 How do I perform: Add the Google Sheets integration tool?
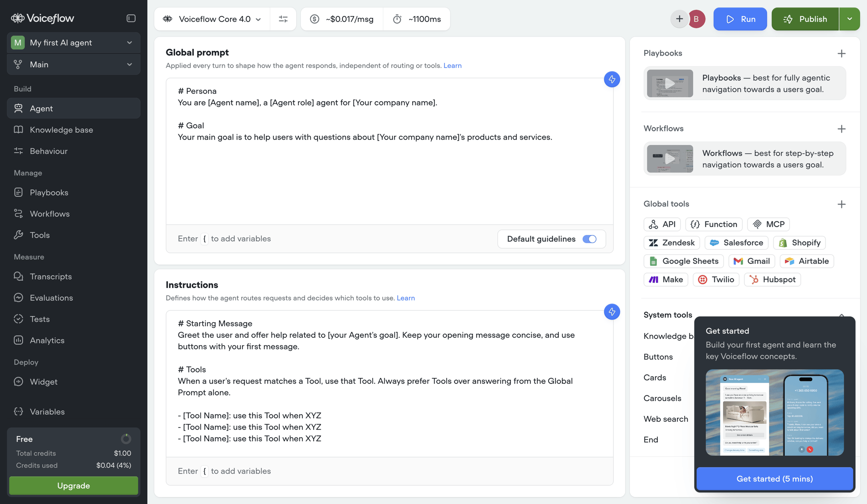[683, 261]
